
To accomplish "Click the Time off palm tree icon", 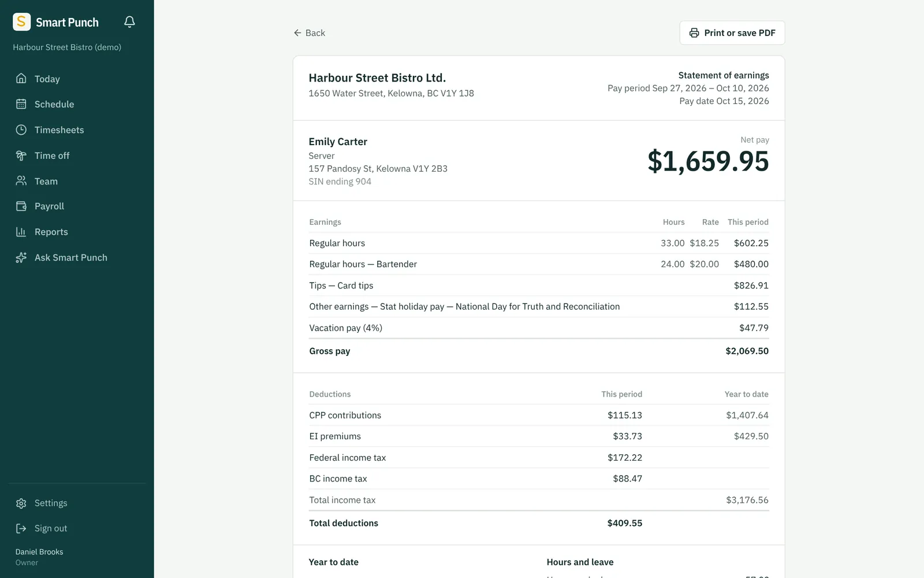I will (x=21, y=155).
